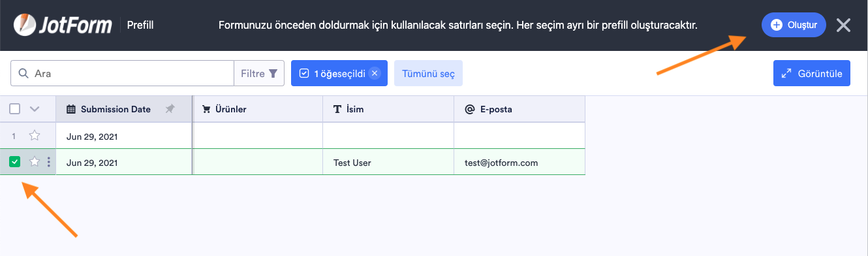
Task: Click the Submission Date column header
Action: coord(124,109)
